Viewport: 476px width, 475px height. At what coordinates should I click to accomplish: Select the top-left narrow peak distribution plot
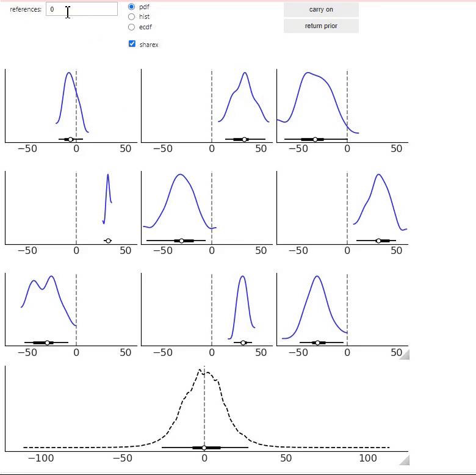pyautogui.click(x=71, y=106)
